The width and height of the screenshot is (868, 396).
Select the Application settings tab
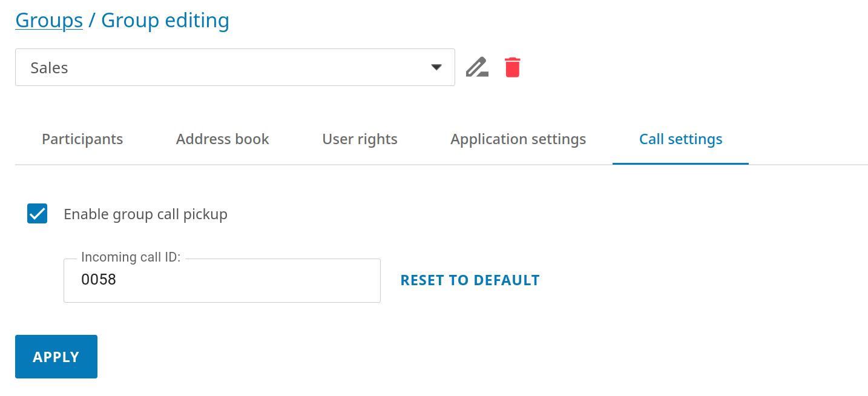[x=518, y=139]
